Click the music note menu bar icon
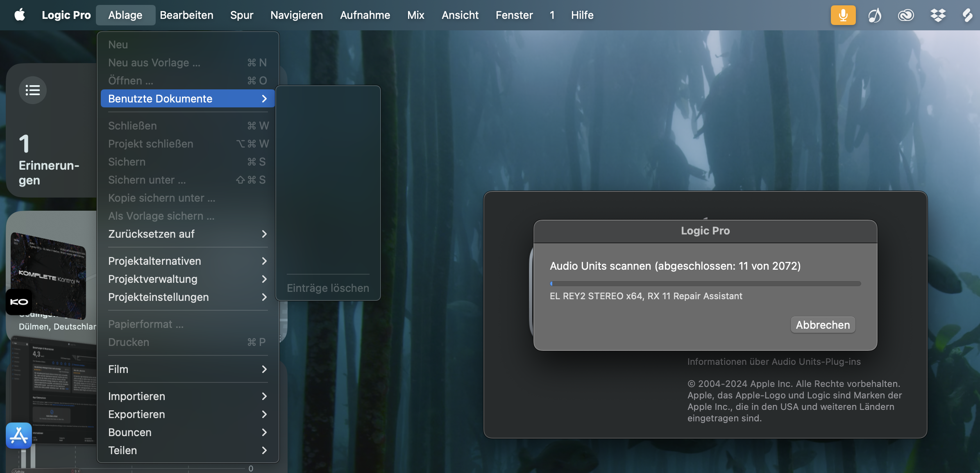Screen dimensions: 980x473 tap(874, 15)
